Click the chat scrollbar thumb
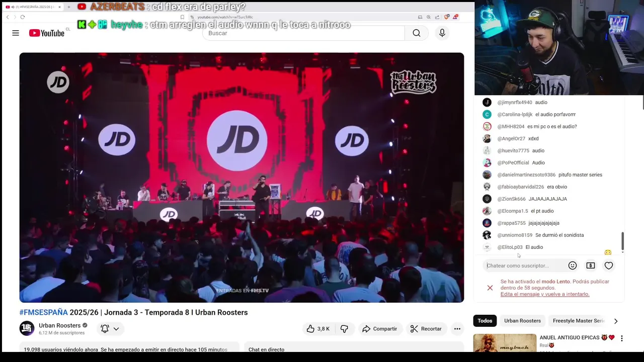Screen dimensions: 644x362 click(622, 241)
